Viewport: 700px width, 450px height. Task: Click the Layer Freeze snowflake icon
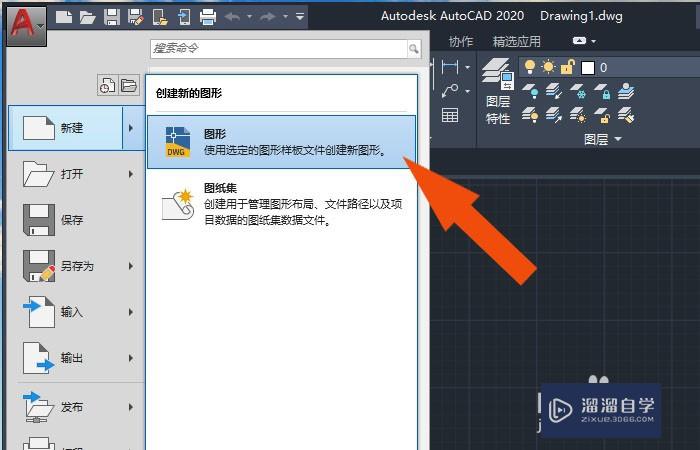pyautogui.click(x=578, y=91)
